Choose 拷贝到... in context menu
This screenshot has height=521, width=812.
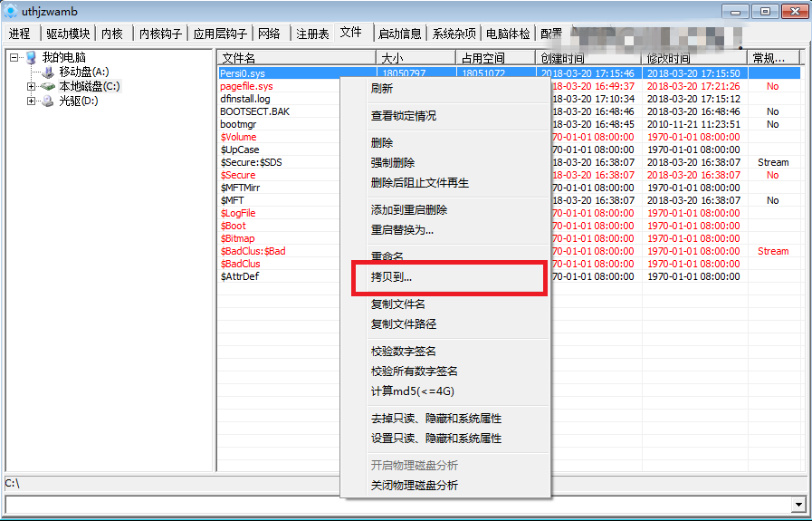pos(445,277)
